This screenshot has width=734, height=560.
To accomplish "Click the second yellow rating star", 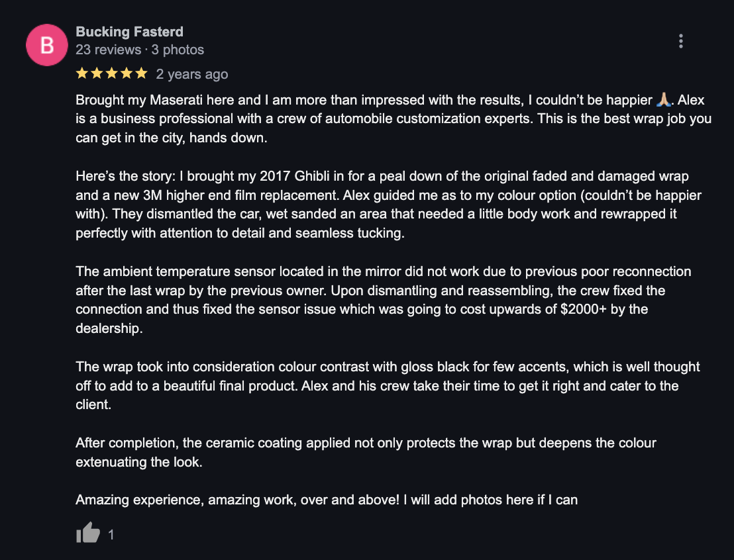I will 97,73.
